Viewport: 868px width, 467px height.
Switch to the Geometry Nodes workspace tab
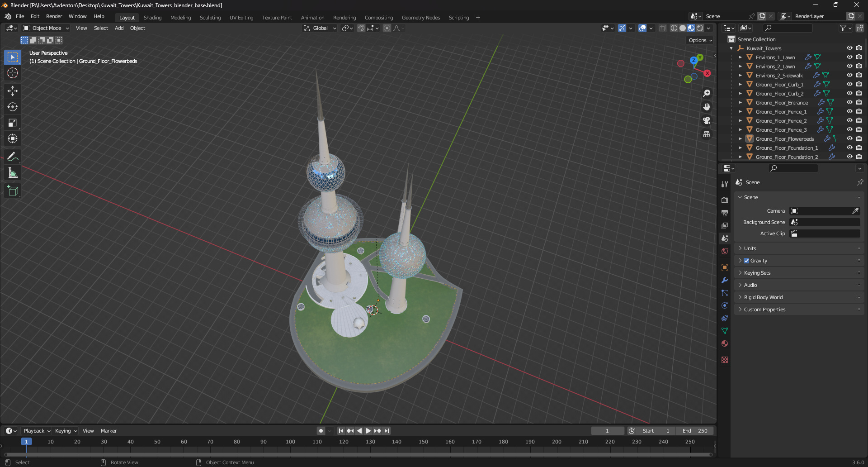(x=420, y=18)
